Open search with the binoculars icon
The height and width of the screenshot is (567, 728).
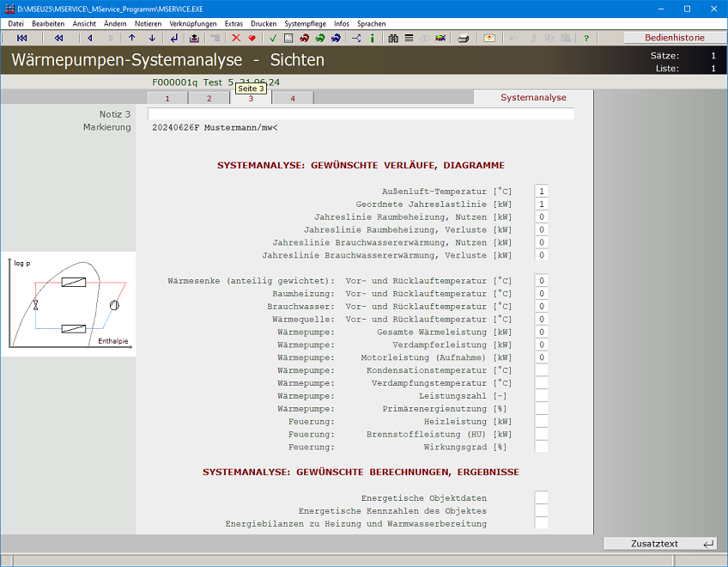pos(393,38)
